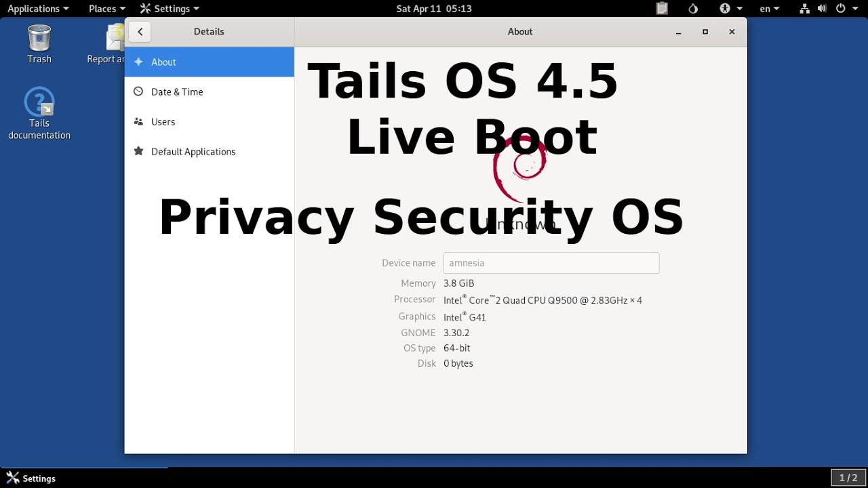Click the workspace switcher '1 / 2'
This screenshot has width=868, height=488.
pyautogui.click(x=848, y=478)
